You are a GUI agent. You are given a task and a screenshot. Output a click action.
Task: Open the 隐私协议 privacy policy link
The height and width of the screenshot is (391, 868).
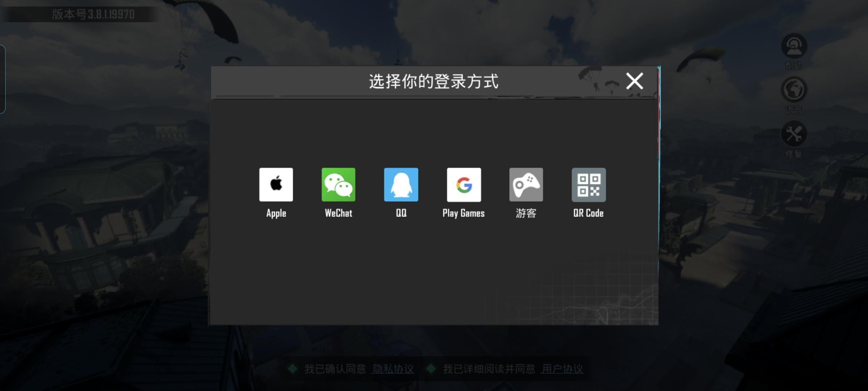(x=393, y=369)
